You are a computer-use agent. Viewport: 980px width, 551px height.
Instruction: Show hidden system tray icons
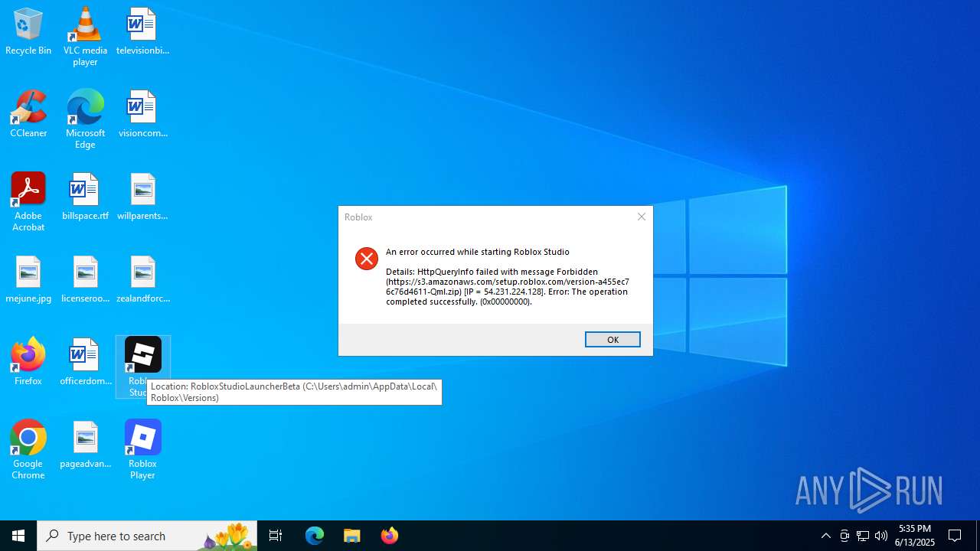[x=826, y=536]
